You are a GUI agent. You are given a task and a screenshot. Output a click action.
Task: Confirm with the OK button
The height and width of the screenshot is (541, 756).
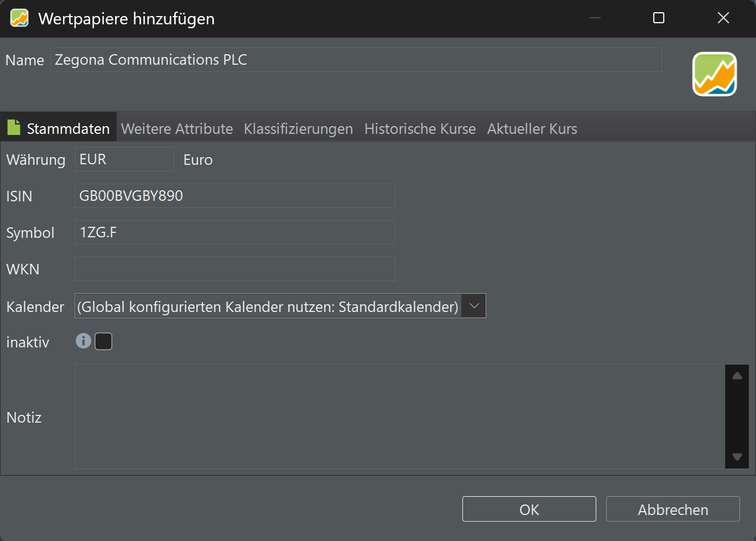pyautogui.click(x=529, y=509)
